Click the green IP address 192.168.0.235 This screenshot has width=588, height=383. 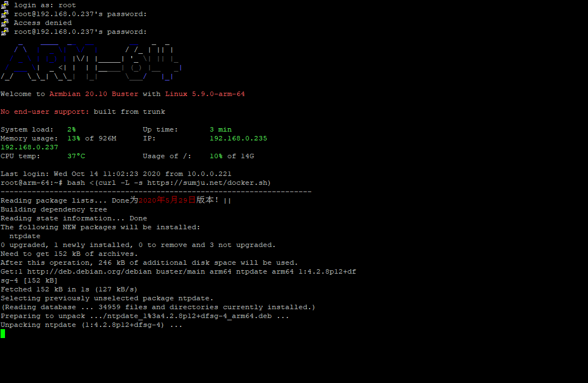238,138
